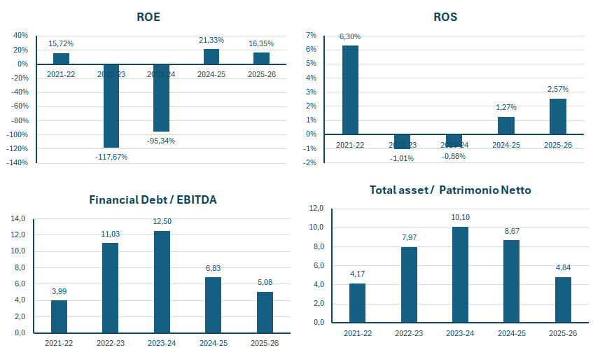Screen dimensions: 600x364
Task: Select the ROE bar labeled 21,33%
Action: pyautogui.click(x=211, y=57)
